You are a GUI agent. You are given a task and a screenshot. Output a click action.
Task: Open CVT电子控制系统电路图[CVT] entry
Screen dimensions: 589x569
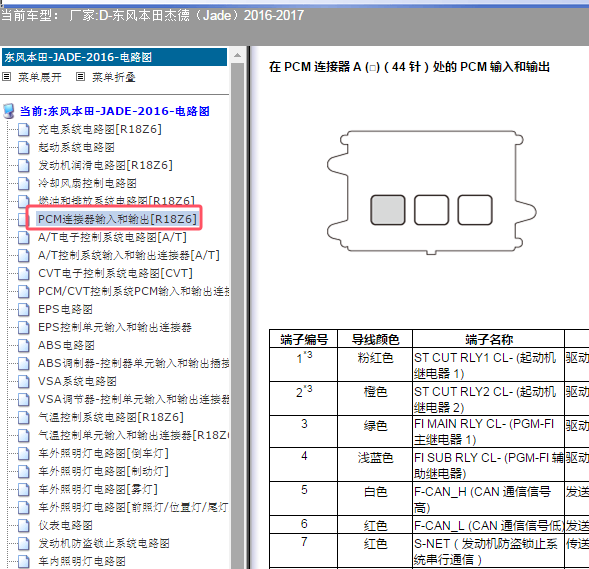(115, 273)
